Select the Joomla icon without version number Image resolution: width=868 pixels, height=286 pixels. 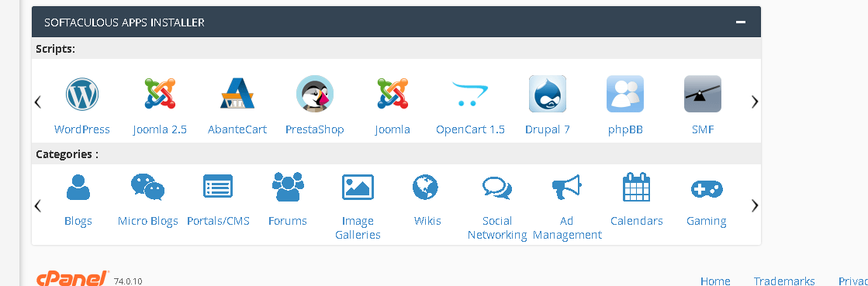(x=392, y=93)
